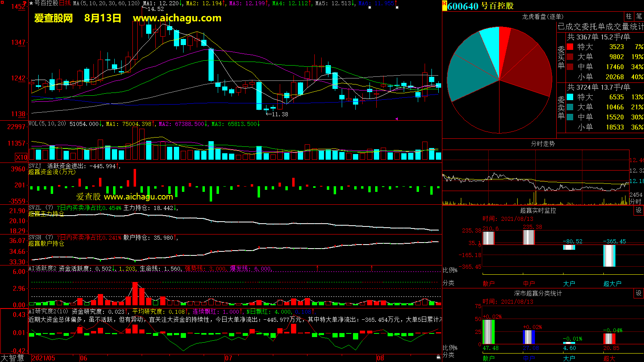644x362 pixels.
Task: Click the 散户持仓: 35.980 value
Action: coord(149,238)
